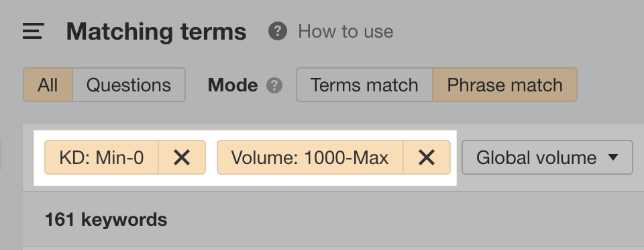Switch to the Questions tab
This screenshot has height=250, width=644.
pyautogui.click(x=129, y=85)
